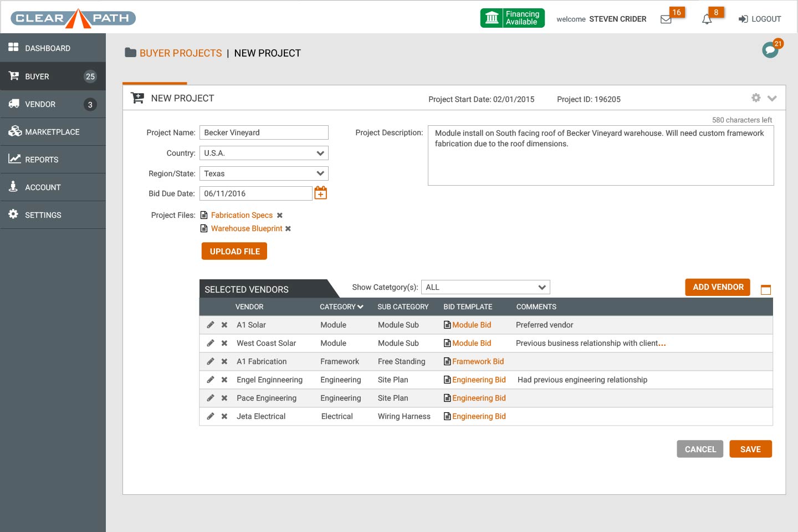Click the Financing Available badge
Viewport: 798px width, 532px height.
coord(513,18)
